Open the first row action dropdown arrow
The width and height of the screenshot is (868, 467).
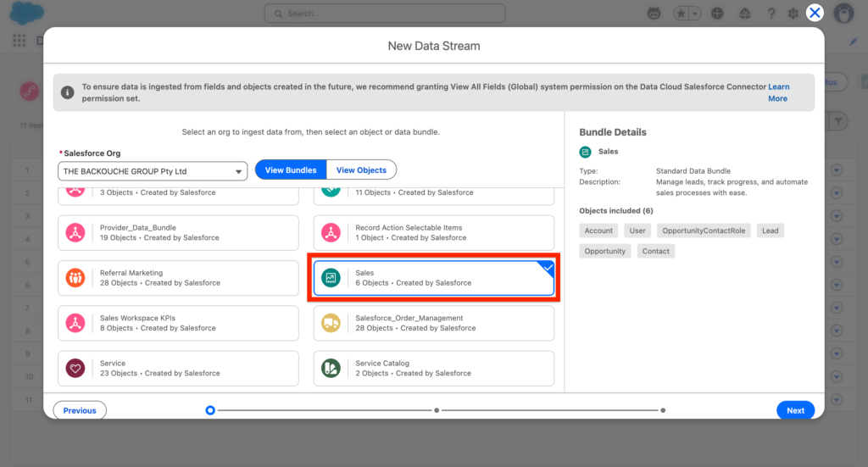click(837, 170)
